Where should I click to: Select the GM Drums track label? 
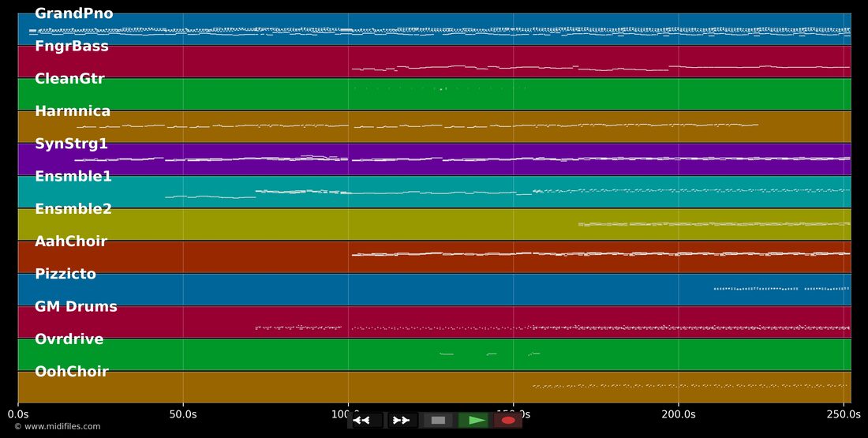click(x=76, y=307)
